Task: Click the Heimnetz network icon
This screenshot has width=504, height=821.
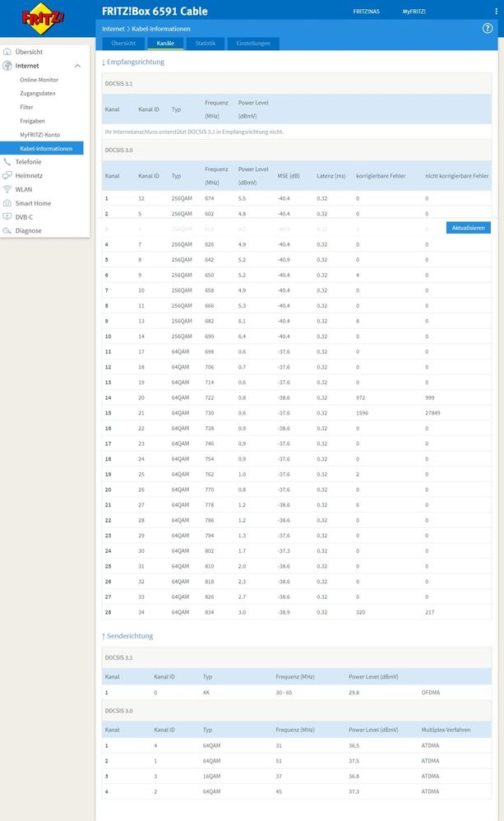Action: click(x=7, y=175)
